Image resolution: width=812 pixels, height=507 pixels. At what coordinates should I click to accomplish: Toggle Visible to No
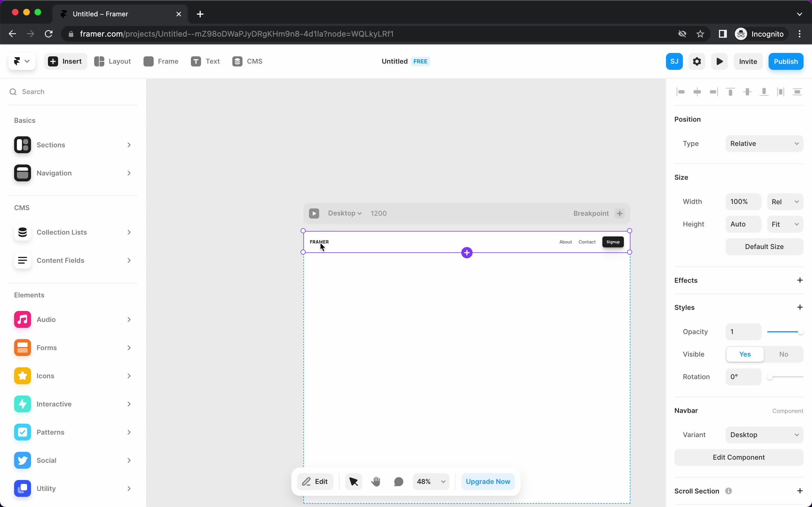point(783,354)
